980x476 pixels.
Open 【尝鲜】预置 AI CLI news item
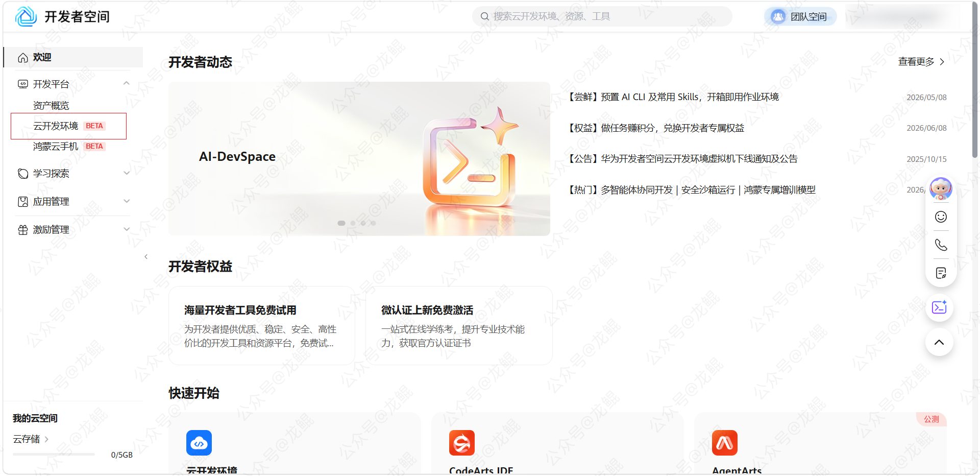point(673,97)
